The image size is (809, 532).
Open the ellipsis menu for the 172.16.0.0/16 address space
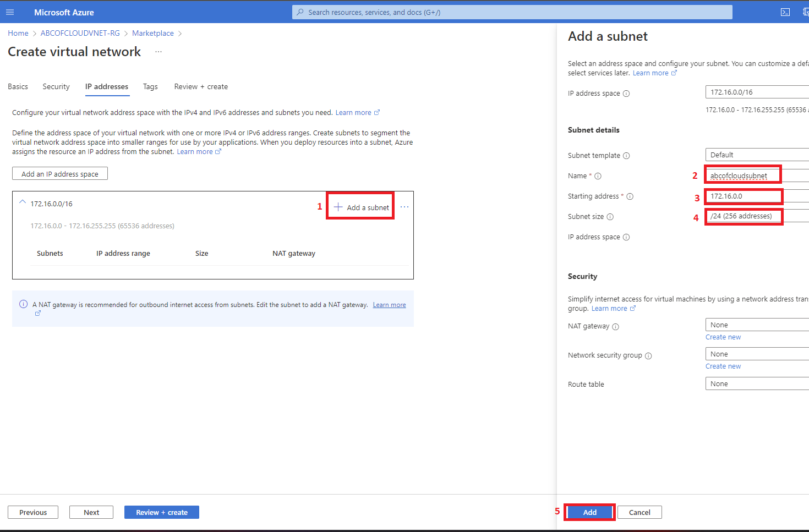pyautogui.click(x=404, y=207)
